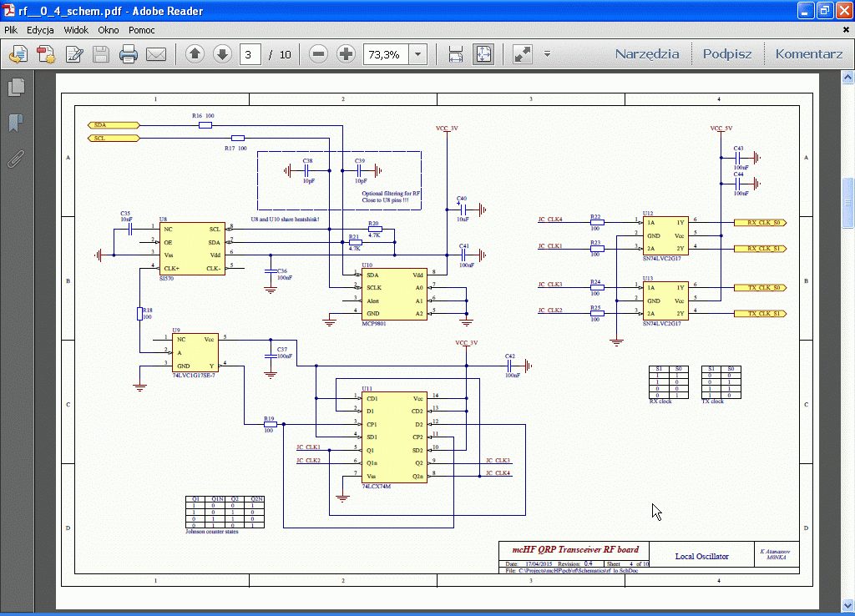Click the page number input field

[250, 55]
